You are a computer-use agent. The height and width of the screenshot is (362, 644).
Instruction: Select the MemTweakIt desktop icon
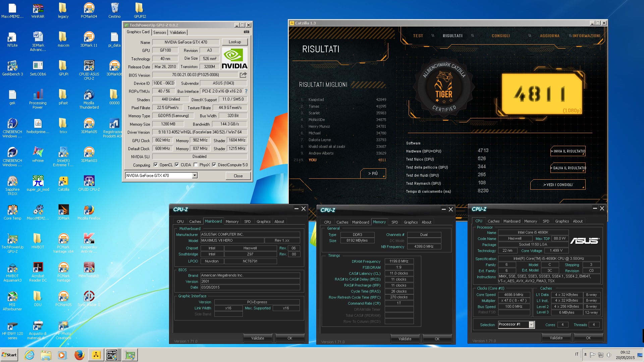[x=89, y=270]
